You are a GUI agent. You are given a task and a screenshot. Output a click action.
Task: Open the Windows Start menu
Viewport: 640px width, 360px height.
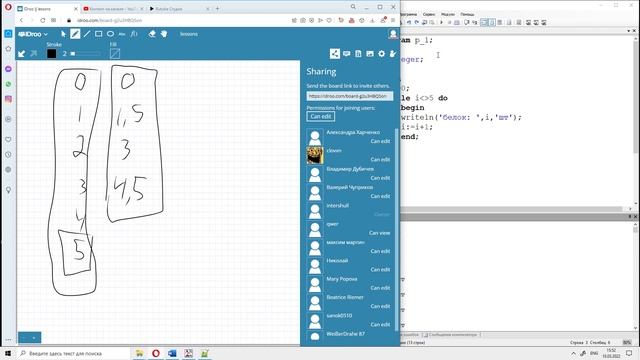pyautogui.click(x=8, y=353)
